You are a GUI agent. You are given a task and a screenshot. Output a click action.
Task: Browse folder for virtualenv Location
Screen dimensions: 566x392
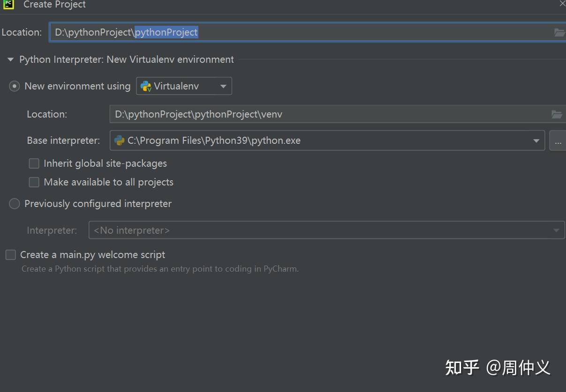pyautogui.click(x=557, y=114)
